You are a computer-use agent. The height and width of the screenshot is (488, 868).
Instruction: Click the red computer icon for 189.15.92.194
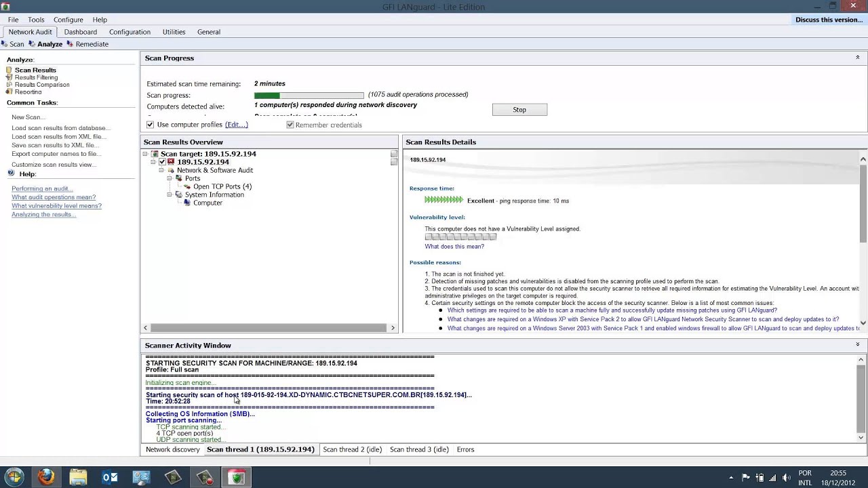171,162
